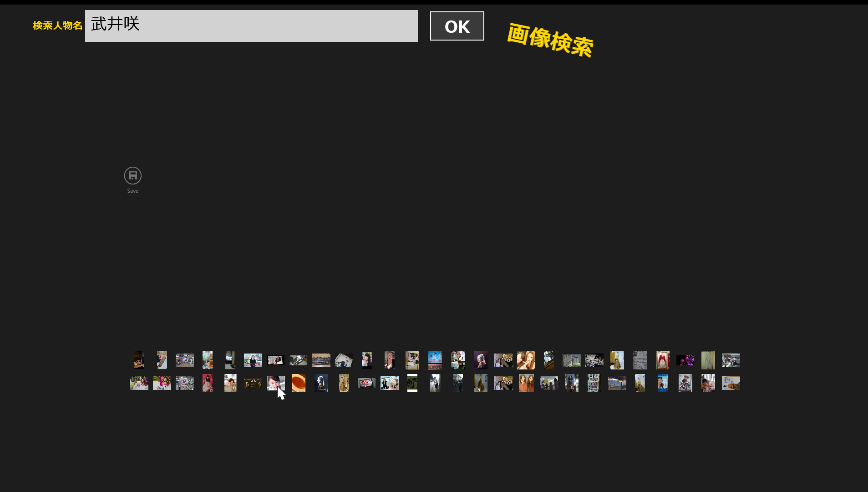868x492 pixels.
Task: Focus the 検索人物名 name input field
Action: click(x=251, y=26)
